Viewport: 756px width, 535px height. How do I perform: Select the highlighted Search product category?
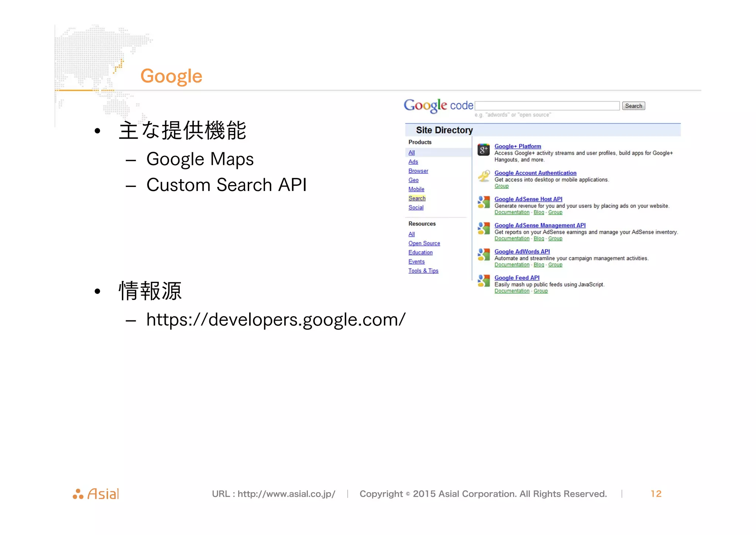click(417, 198)
